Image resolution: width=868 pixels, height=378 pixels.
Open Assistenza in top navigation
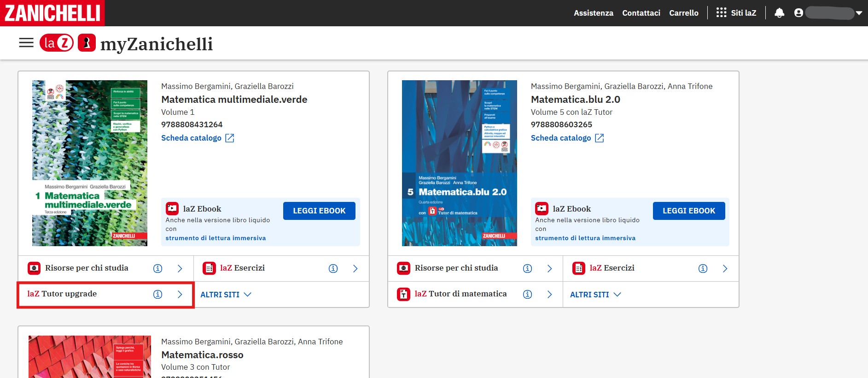click(x=594, y=13)
